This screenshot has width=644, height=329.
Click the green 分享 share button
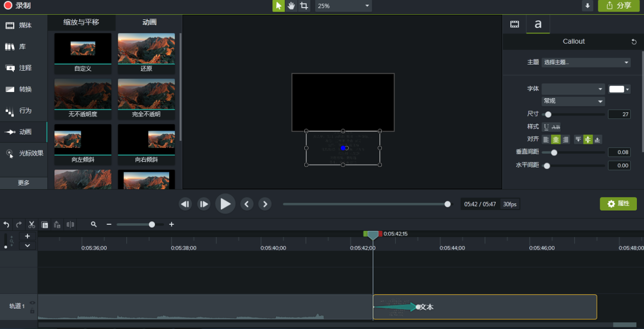(619, 6)
